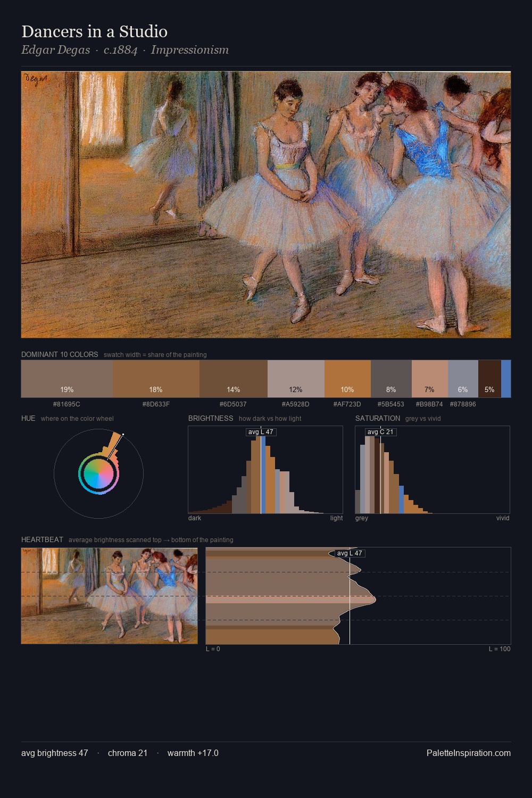The height and width of the screenshot is (798, 532).
Task: Click the hue color wheel
Action: [x=98, y=473]
